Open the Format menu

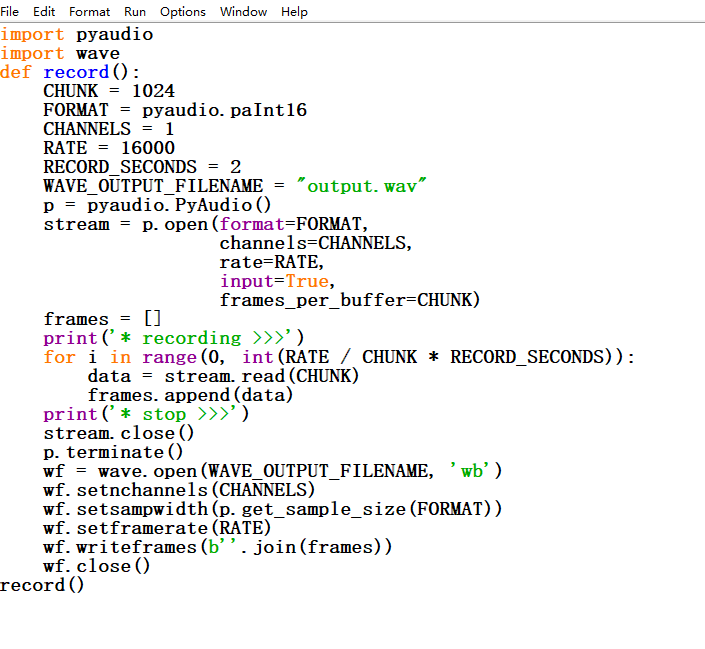click(89, 11)
